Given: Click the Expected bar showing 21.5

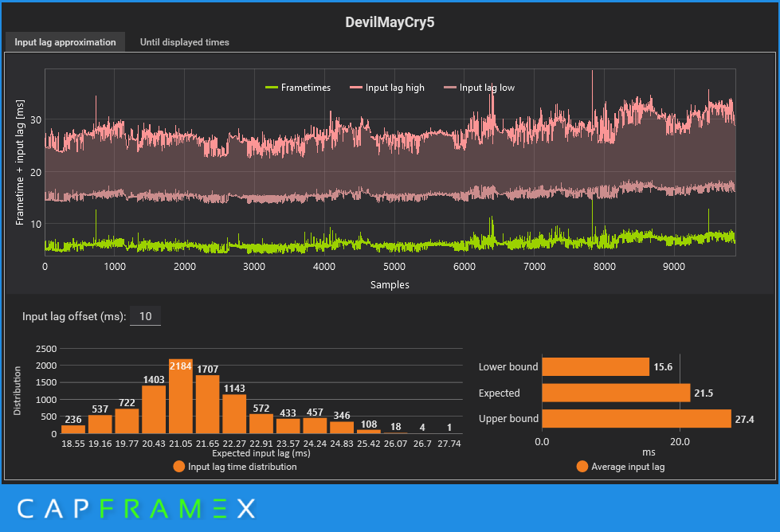Looking at the screenshot, I should pyautogui.click(x=617, y=393).
